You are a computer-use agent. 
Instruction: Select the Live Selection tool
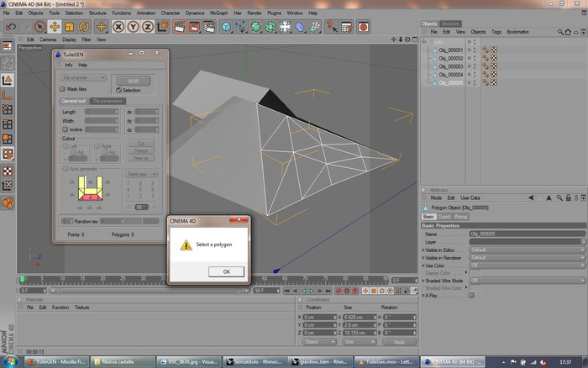39,27
